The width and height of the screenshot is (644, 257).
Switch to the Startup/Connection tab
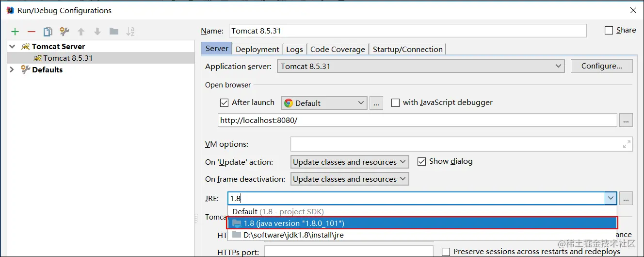click(x=408, y=49)
